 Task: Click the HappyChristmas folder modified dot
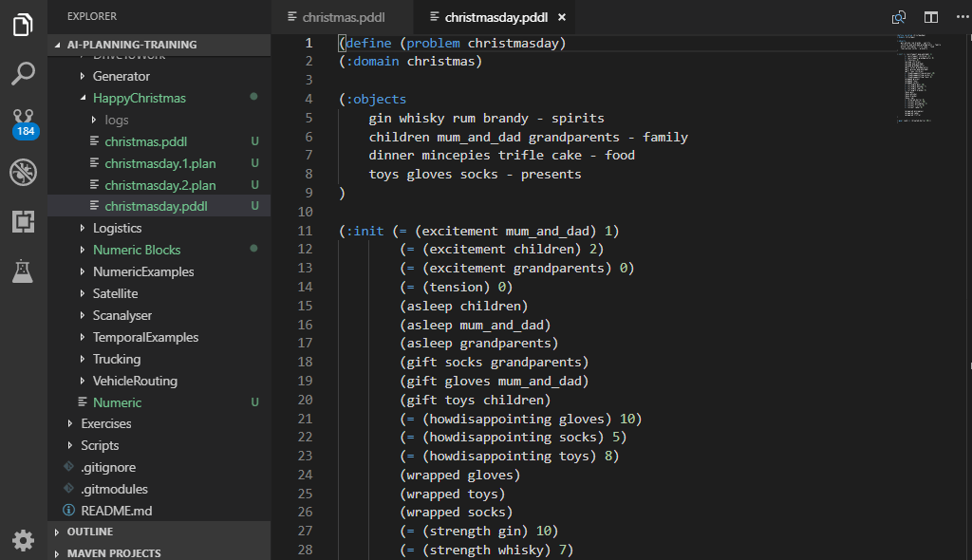(253, 97)
